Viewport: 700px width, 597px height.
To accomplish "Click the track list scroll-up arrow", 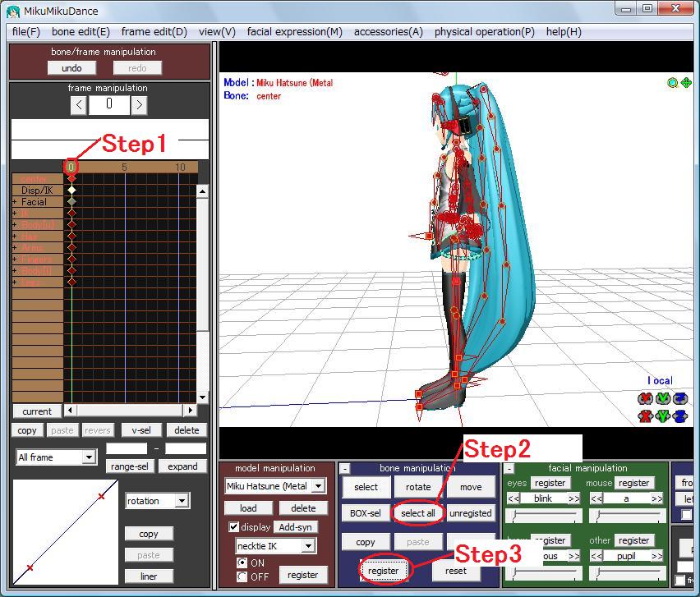I will [202, 191].
